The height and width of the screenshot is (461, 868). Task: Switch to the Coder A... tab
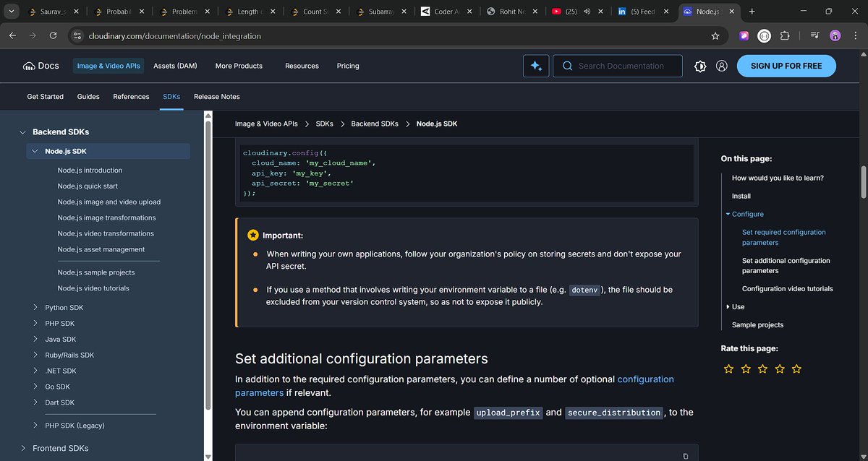[x=447, y=12]
